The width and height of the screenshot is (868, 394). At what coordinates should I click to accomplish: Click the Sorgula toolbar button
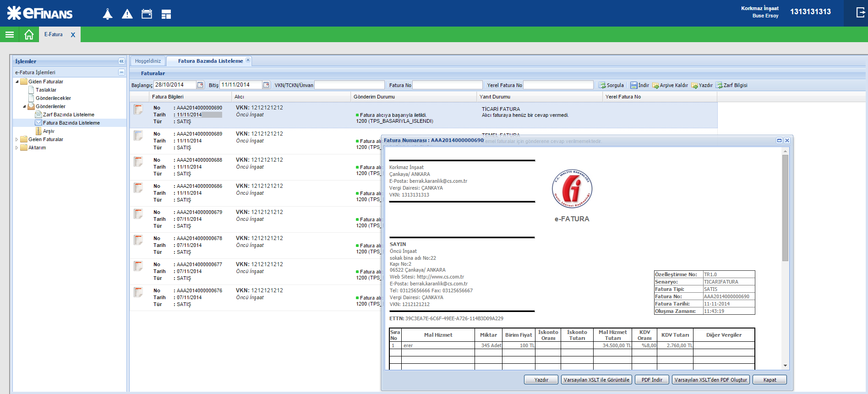tap(611, 85)
